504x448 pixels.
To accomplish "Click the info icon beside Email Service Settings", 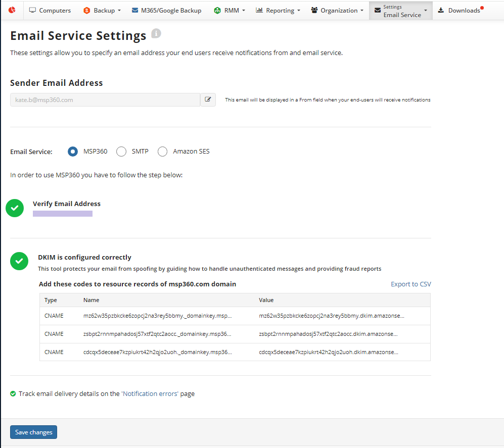I will [156, 33].
